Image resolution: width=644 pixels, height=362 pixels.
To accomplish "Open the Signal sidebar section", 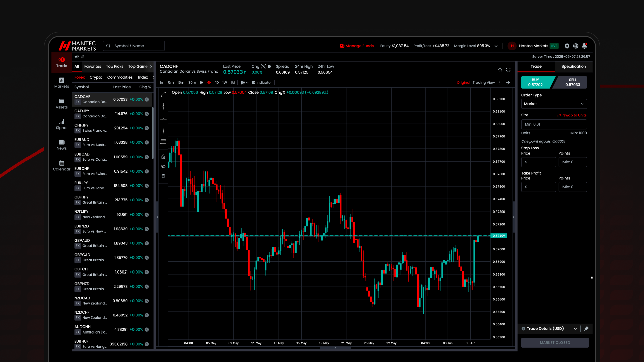I will tap(62, 124).
